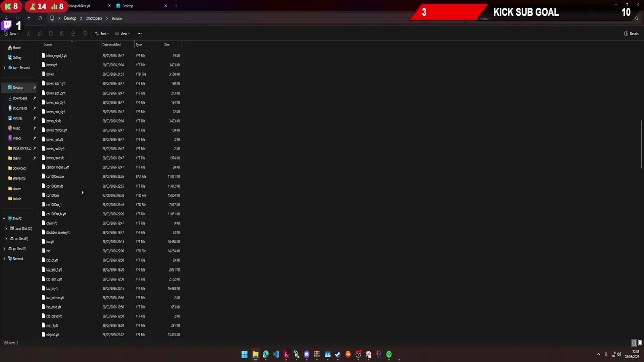The height and width of the screenshot is (362, 644).
Task: Open Discord from the taskbar
Action: point(306,355)
